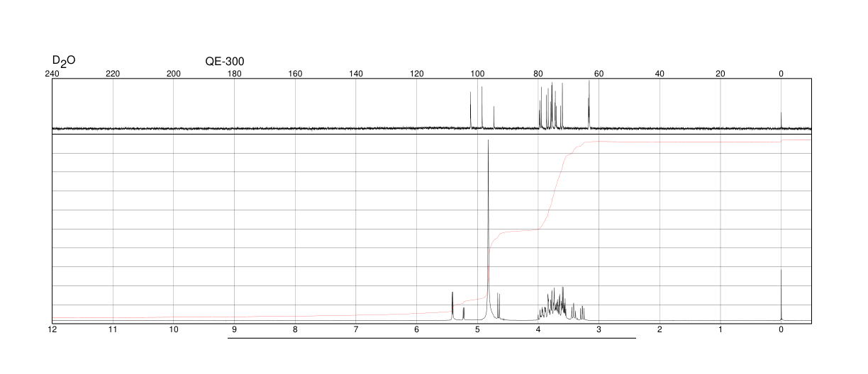Click the 60 tick on the carbon axis
The image size is (868, 374).
coord(599,74)
